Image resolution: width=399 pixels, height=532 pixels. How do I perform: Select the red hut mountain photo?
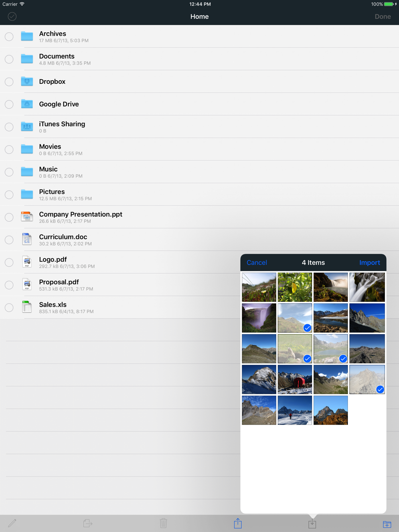[295, 380]
